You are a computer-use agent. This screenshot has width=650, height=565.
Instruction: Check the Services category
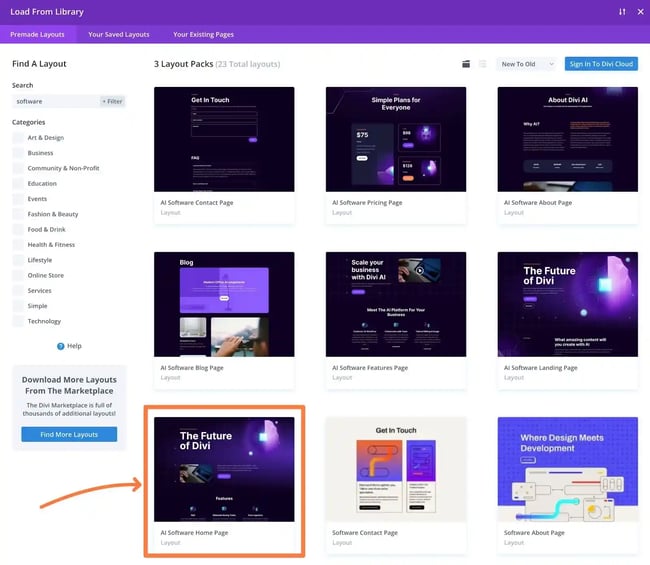pyautogui.click(x=18, y=291)
